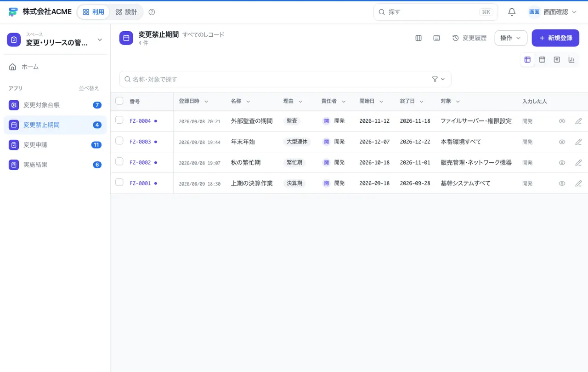Switch to the 設計 mode tab
This screenshot has height=372, width=588.
[x=126, y=12]
